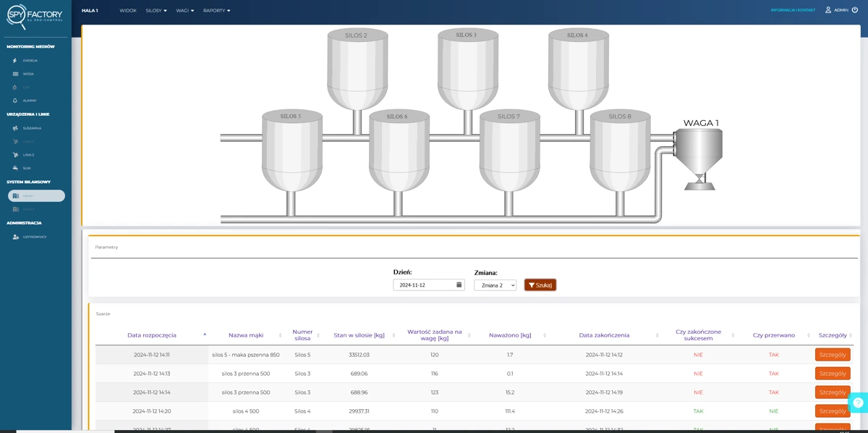This screenshot has width=868, height=433.
Task: Click the Silny tap icon in sidebar
Action: (15, 168)
